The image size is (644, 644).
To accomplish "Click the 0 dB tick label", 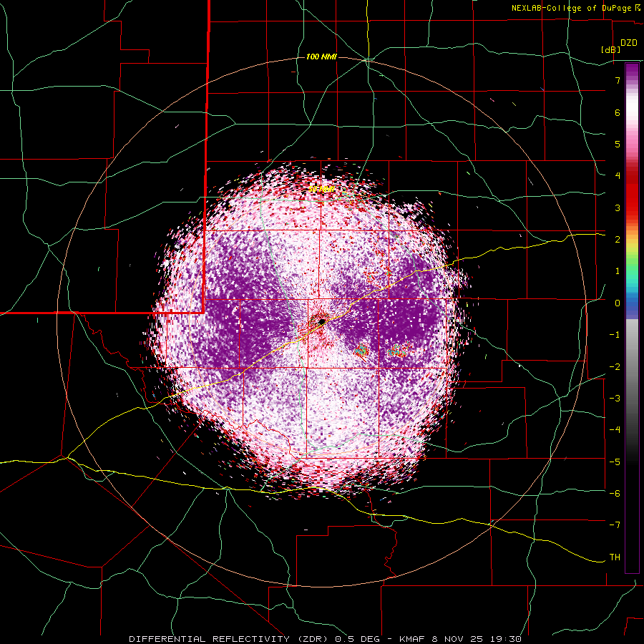I will 618,303.
